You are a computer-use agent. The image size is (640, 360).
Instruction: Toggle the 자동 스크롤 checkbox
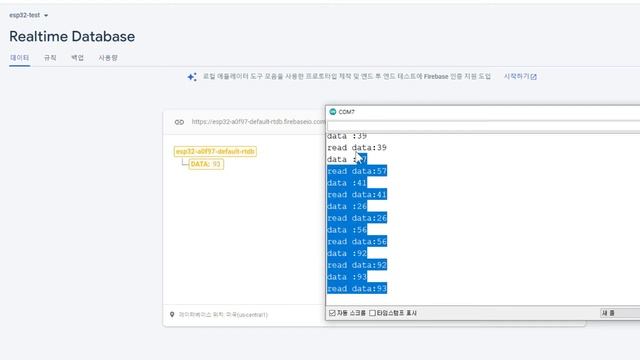click(x=332, y=313)
